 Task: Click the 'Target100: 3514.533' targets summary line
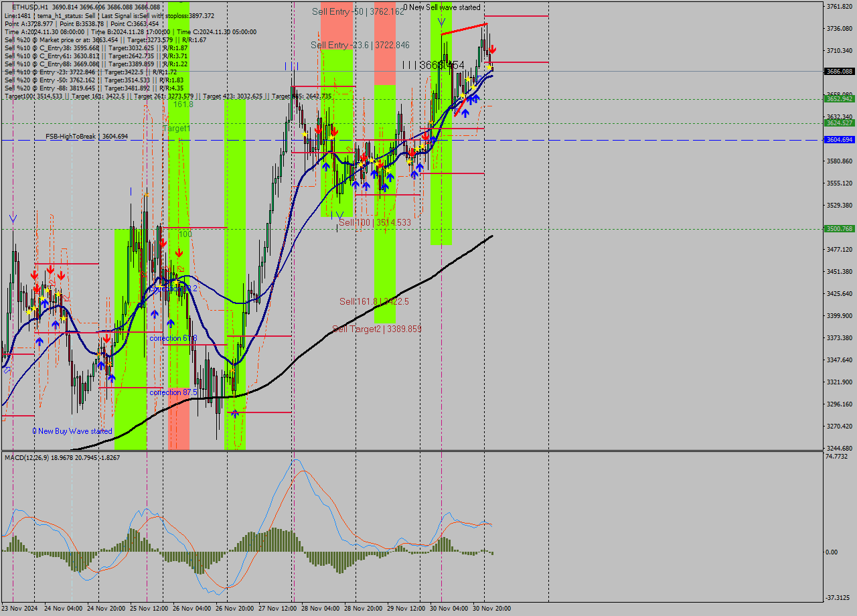[167, 96]
